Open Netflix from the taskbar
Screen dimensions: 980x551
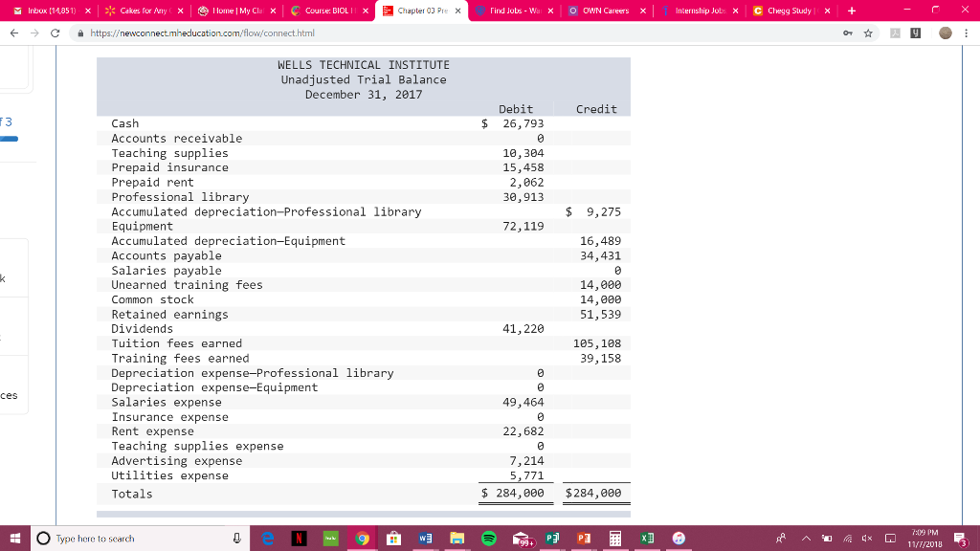tap(299, 538)
